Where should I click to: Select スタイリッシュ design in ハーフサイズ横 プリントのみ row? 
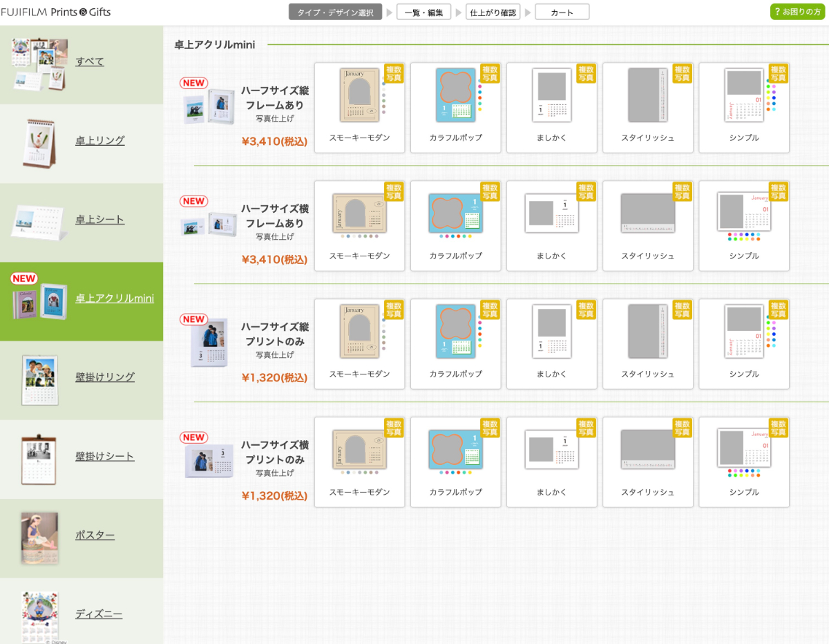pyautogui.click(x=647, y=462)
